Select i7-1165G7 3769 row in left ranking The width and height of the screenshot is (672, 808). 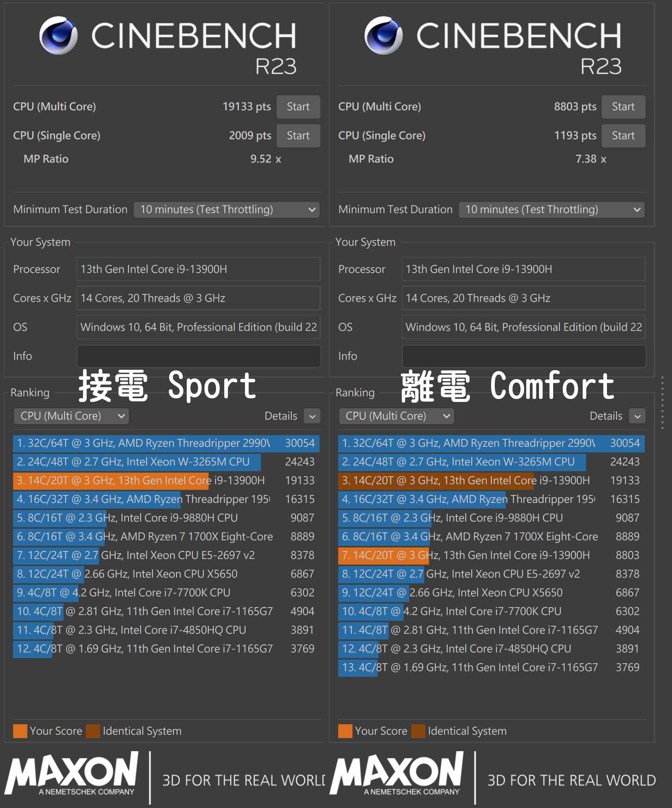coord(166,649)
